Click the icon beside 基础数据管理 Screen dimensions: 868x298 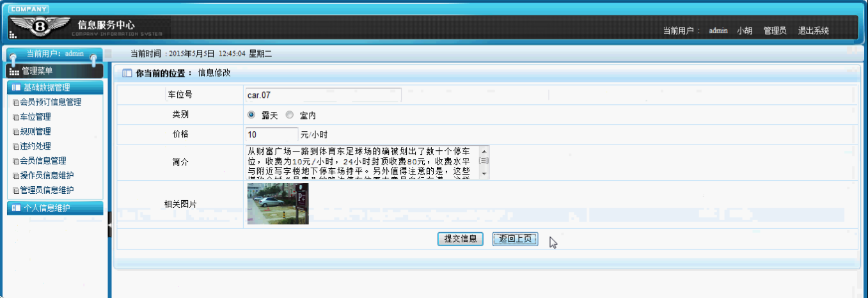(x=16, y=88)
